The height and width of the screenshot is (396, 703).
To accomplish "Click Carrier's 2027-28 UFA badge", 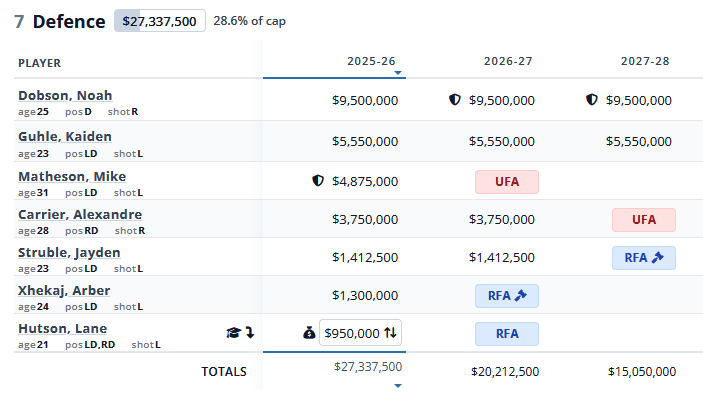I will (644, 220).
